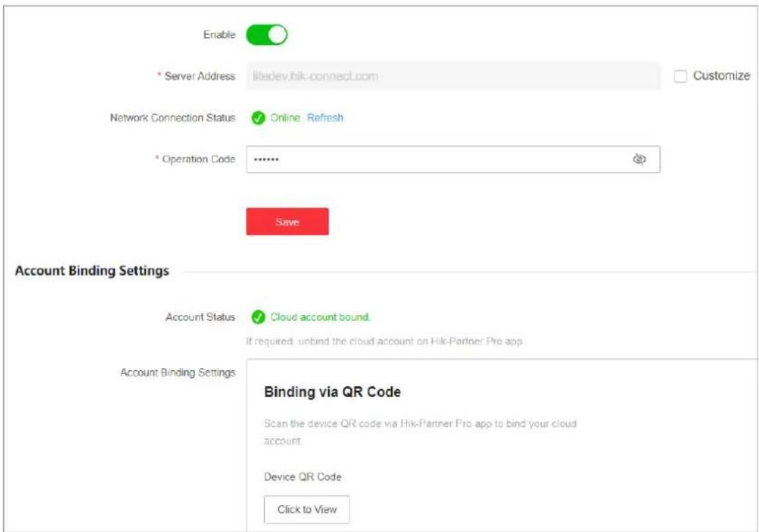Click the Server Address field
Screen dimensions: 759x532
click(453, 76)
